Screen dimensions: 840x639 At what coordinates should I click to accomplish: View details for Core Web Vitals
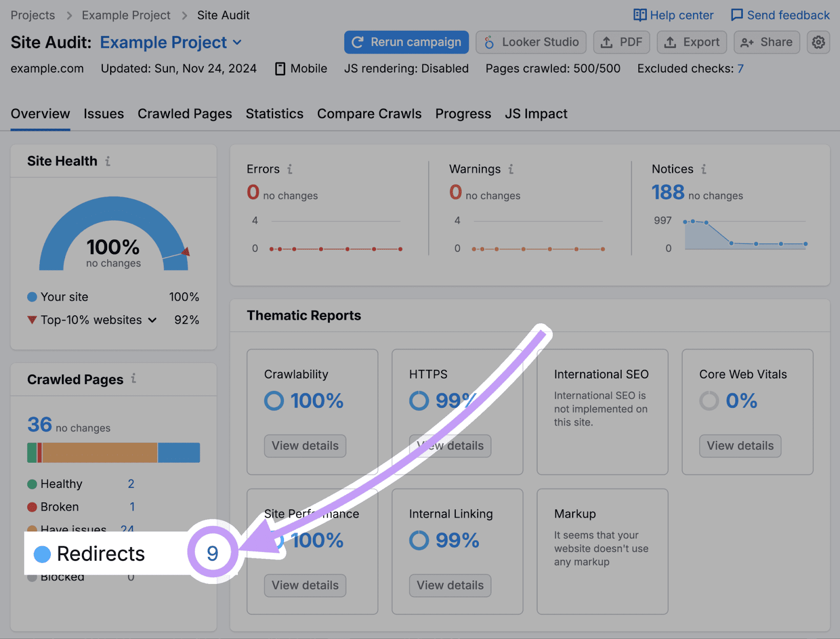pyautogui.click(x=740, y=446)
